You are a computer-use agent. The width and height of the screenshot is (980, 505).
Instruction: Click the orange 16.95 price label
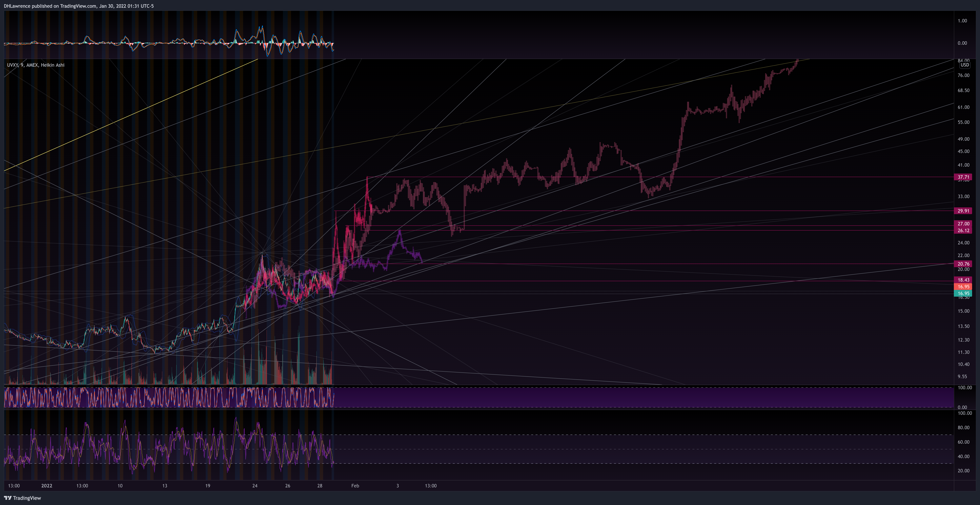(x=963, y=287)
